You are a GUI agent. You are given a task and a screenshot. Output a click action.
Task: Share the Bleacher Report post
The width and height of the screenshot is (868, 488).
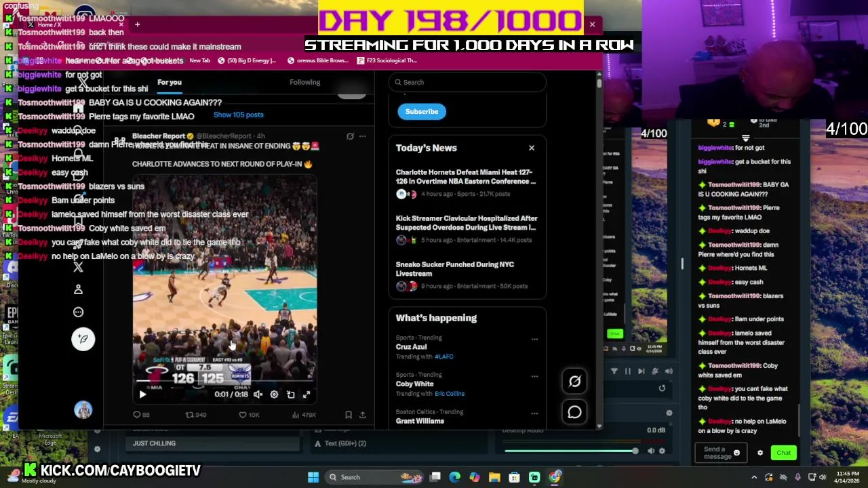[x=362, y=415]
